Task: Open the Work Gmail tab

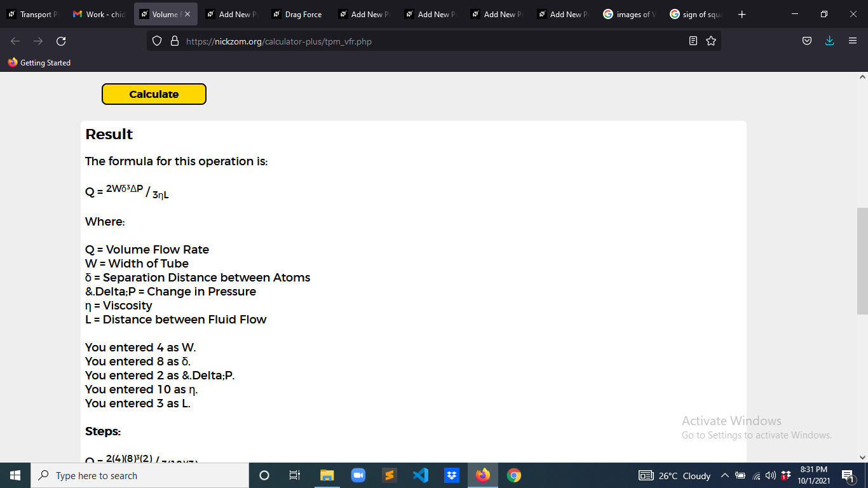Action: 99,14
